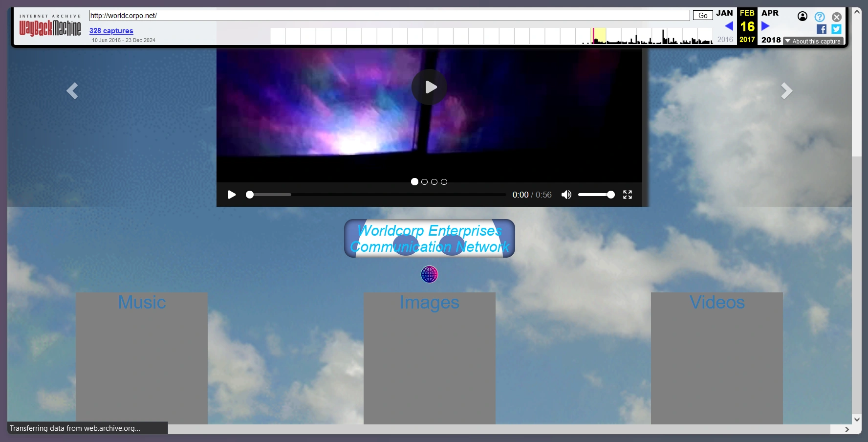Share this capture on Twitter
The width and height of the screenshot is (868, 442).
coord(836,29)
